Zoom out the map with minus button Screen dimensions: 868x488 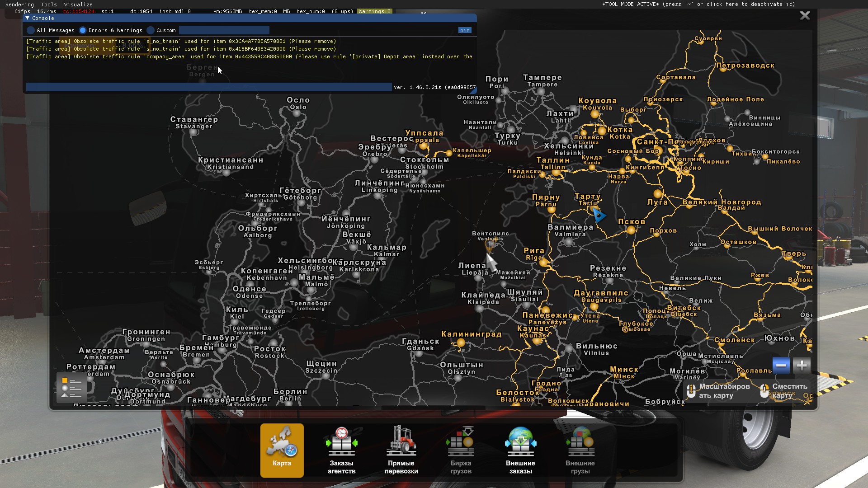pos(781,365)
